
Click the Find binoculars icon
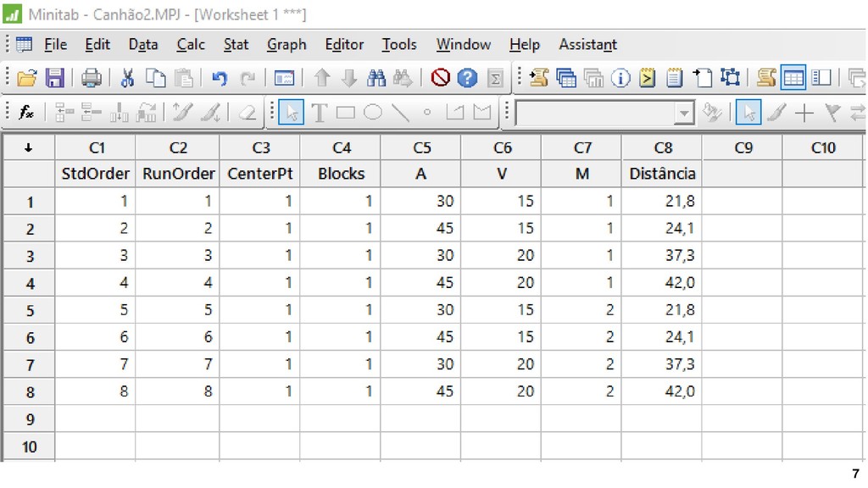(x=376, y=78)
